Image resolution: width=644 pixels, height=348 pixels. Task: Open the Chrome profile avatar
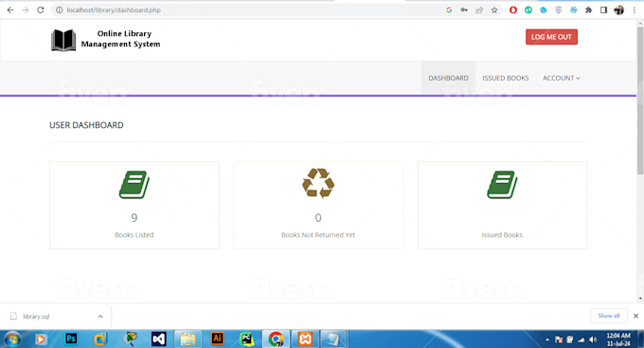(619, 9)
